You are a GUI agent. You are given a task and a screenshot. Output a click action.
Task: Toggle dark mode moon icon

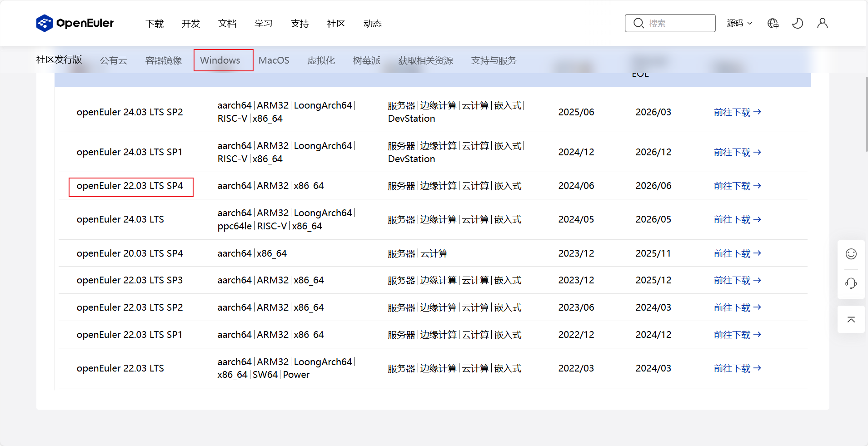[x=798, y=23]
